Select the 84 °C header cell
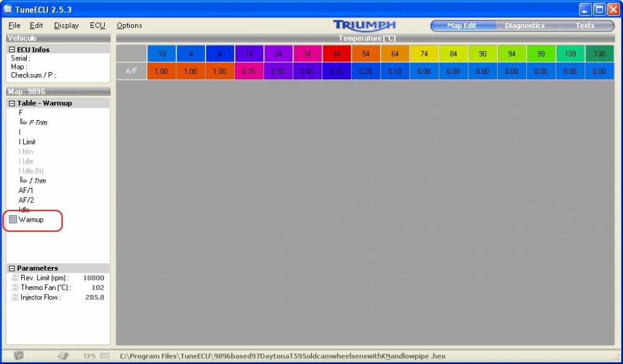623x364 pixels. coord(454,54)
